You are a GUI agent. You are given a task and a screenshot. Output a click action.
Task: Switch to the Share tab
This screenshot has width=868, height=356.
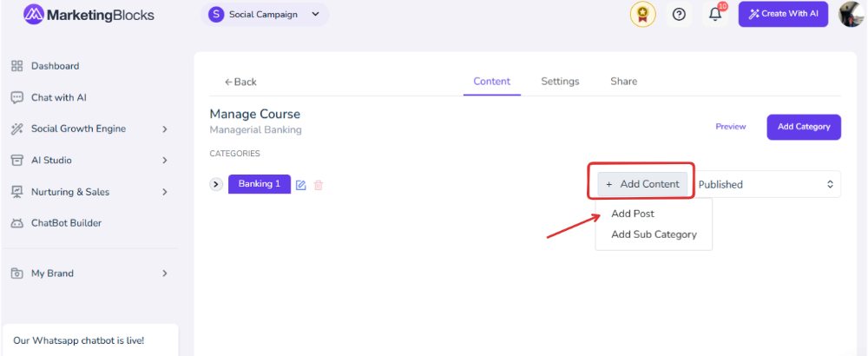pos(624,82)
